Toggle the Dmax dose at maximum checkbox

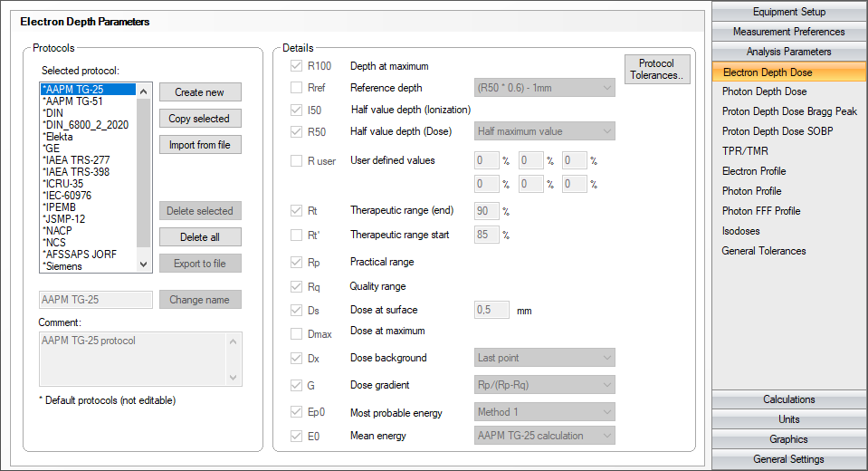[296, 333]
